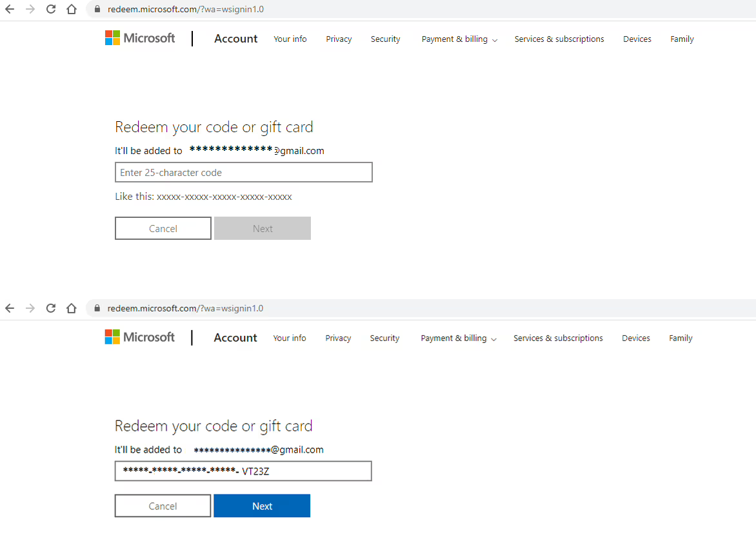The height and width of the screenshot is (548, 756).
Task: Click Cancel beside the greyed-out Next button
Action: coord(163,228)
